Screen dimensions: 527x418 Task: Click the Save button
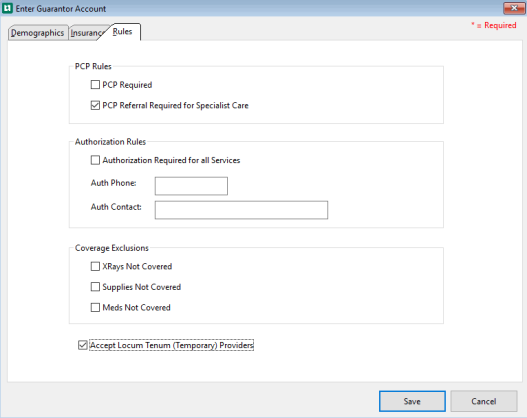point(412,401)
